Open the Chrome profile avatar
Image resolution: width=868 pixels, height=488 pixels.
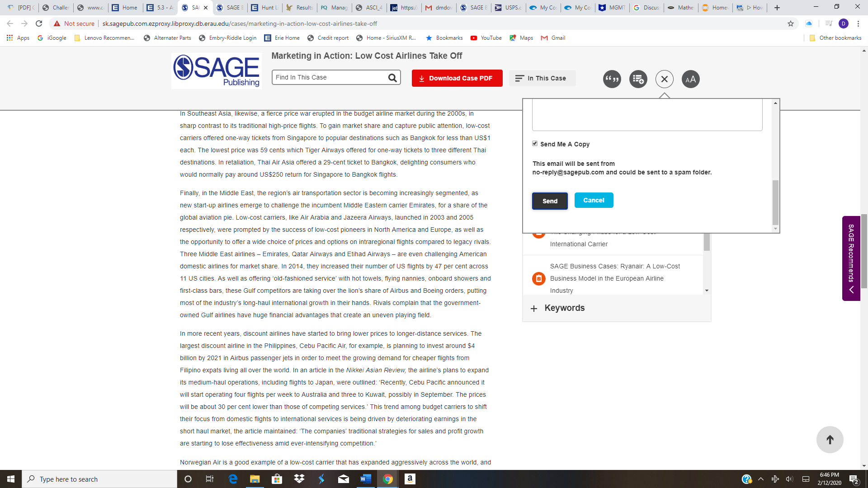click(x=843, y=23)
